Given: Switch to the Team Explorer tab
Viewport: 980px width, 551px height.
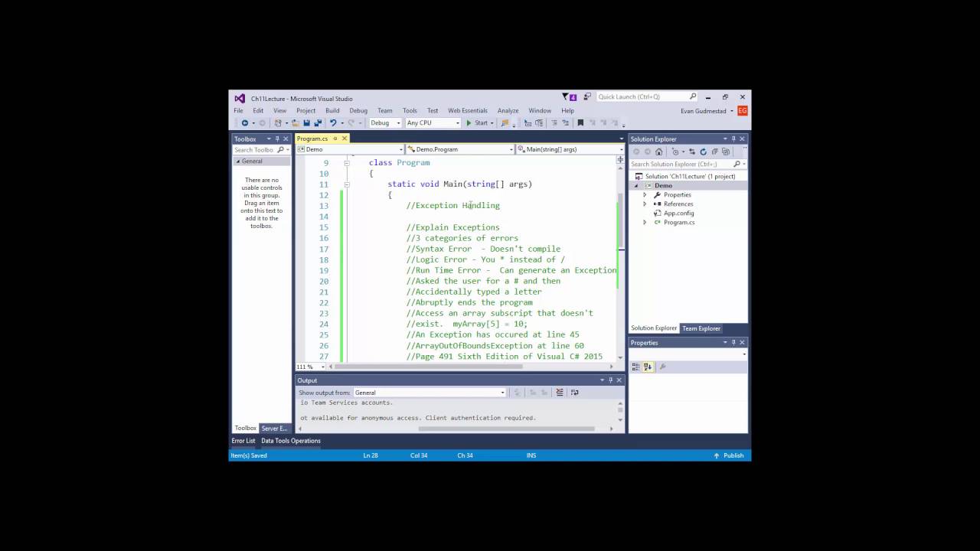Looking at the screenshot, I should [701, 328].
